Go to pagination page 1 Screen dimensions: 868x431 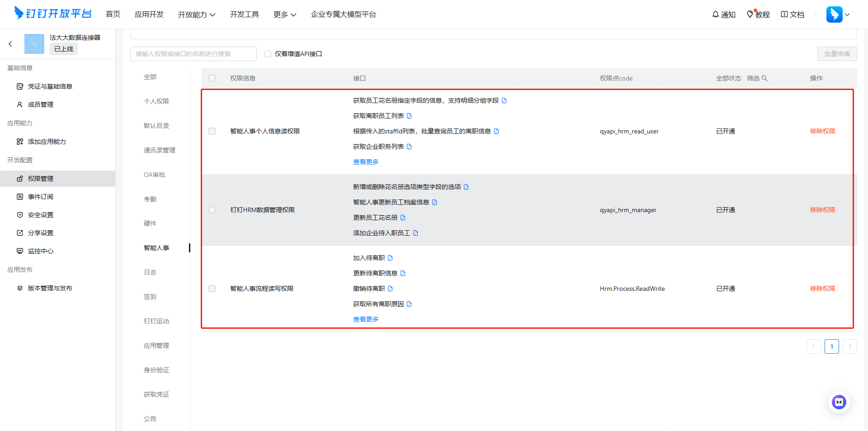[831, 346]
